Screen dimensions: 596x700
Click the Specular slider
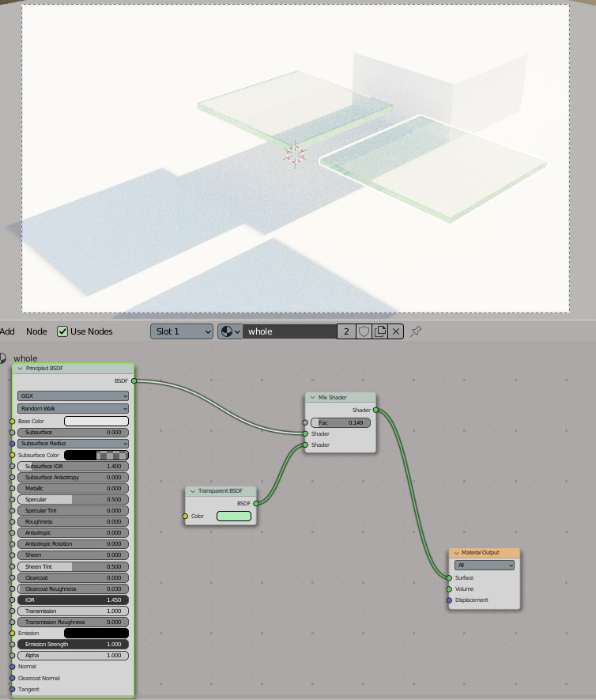coord(74,500)
